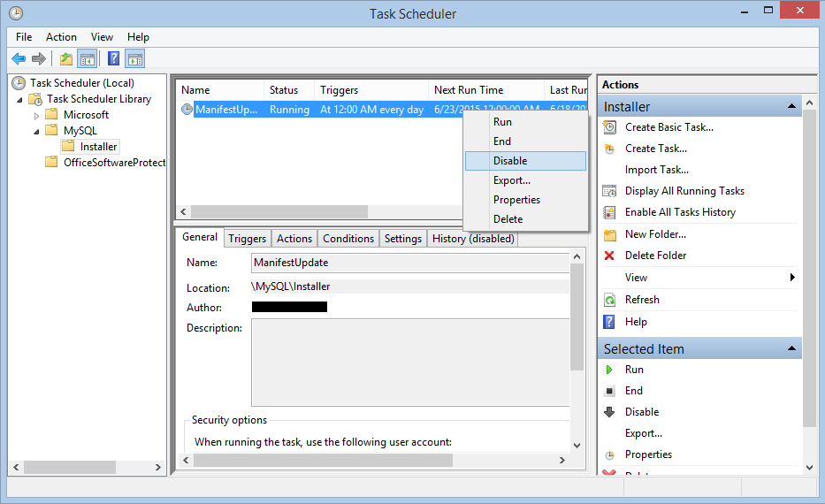Click the task list horizontal scrollbar thumb
825x504 pixels.
(279, 212)
